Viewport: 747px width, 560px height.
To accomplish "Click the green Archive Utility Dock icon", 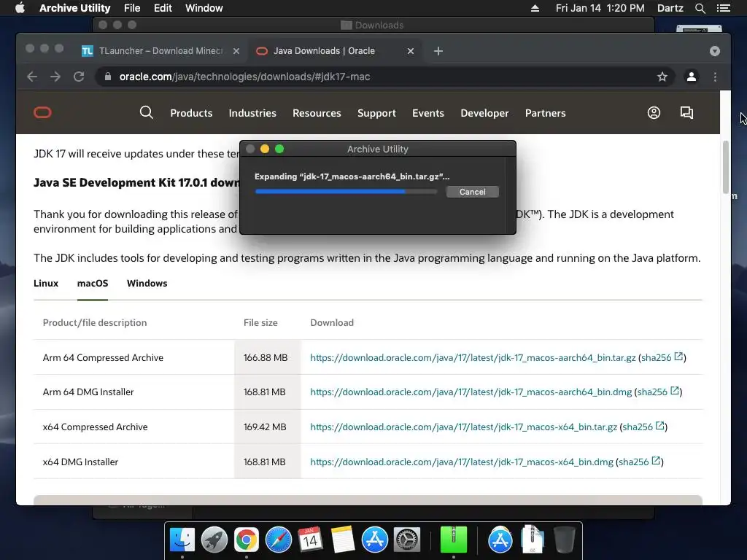I will [x=454, y=540].
